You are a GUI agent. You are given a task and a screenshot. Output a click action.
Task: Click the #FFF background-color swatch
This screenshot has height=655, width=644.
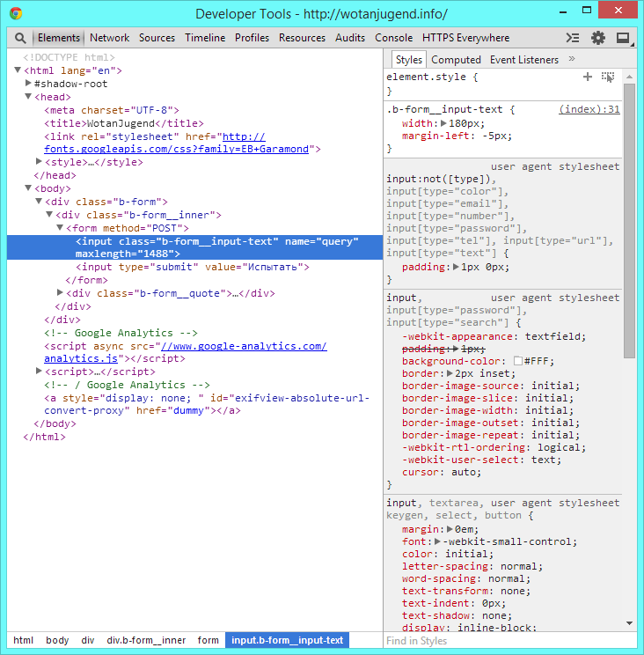517,361
